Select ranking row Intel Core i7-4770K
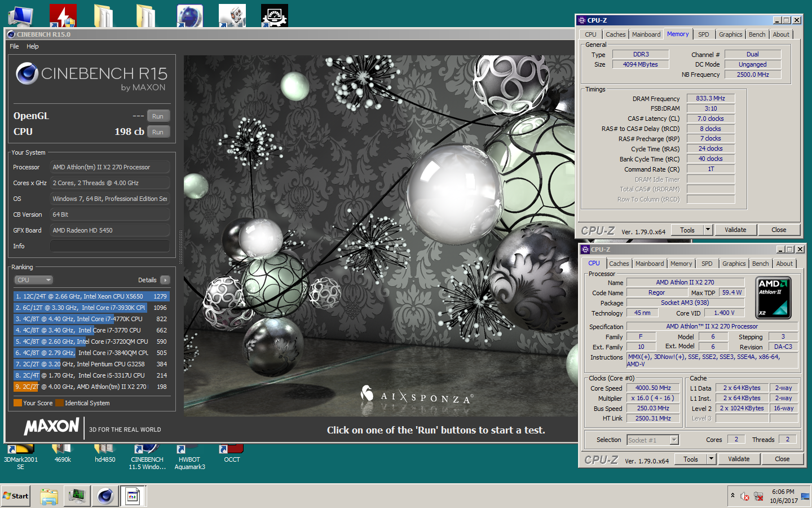 [91, 319]
